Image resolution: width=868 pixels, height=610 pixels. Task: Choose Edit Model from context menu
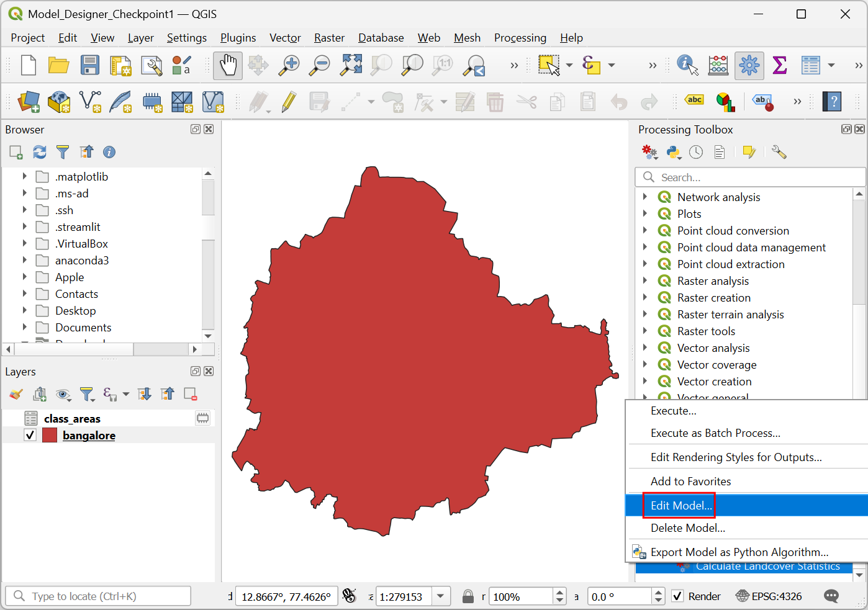pos(681,505)
